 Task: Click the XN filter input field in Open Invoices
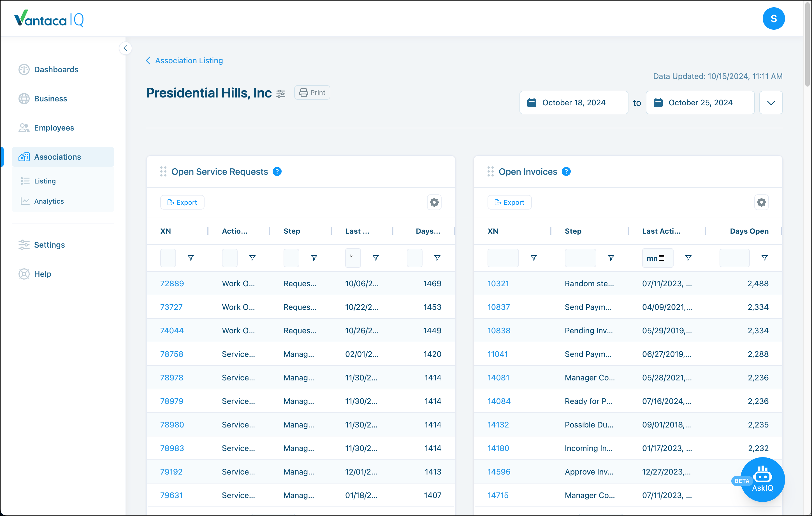pyautogui.click(x=503, y=258)
